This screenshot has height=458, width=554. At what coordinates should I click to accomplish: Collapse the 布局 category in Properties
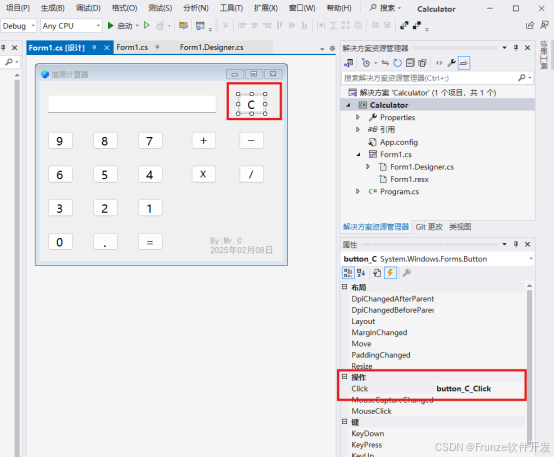(x=345, y=287)
